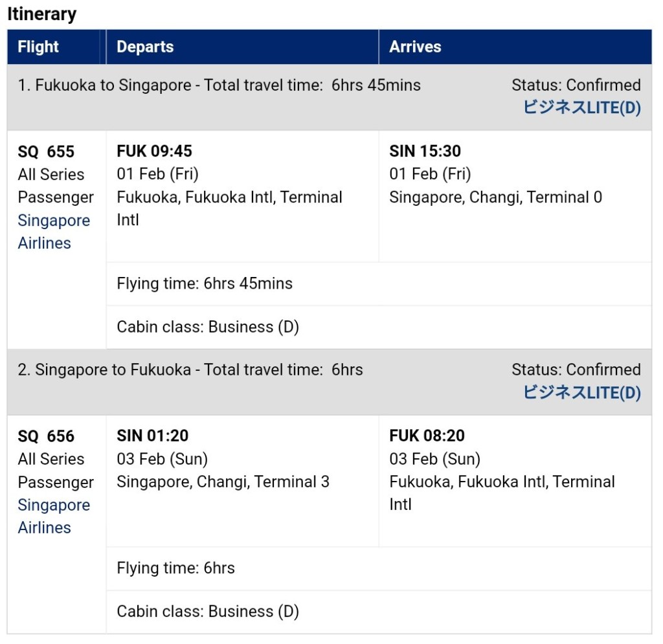Click 'Singapore, Changi, Terminal 3' departure text

click(x=223, y=482)
